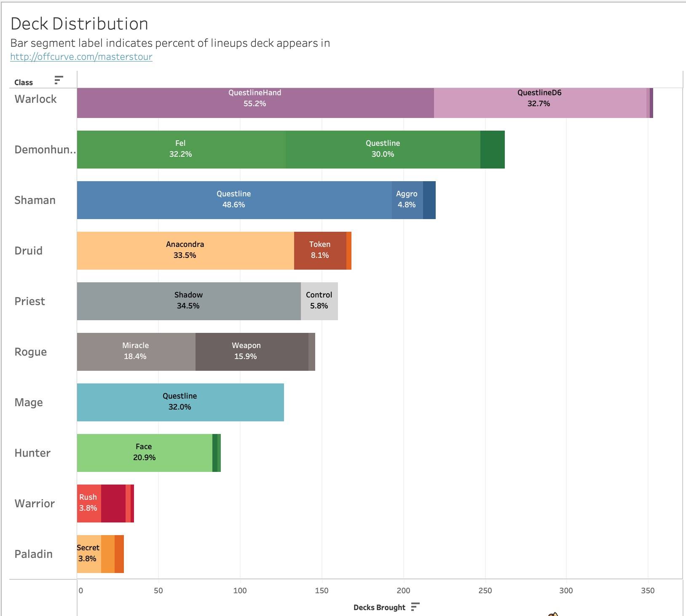This screenshot has width=686, height=616.
Task: Select the Paladin Secret 3.8% segment
Action: pos(88,554)
